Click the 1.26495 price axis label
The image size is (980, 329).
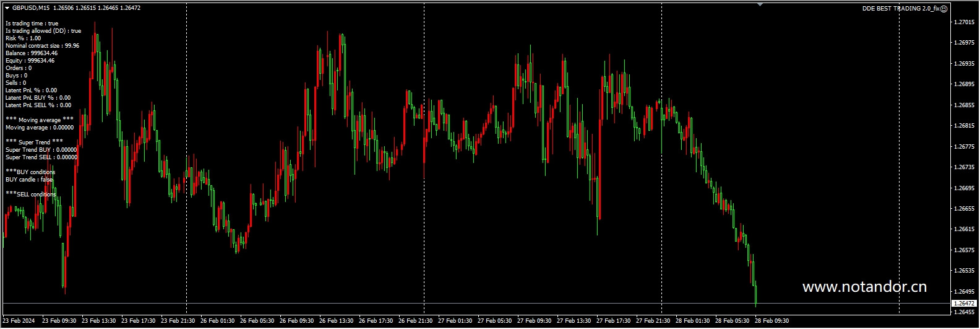[x=964, y=292]
